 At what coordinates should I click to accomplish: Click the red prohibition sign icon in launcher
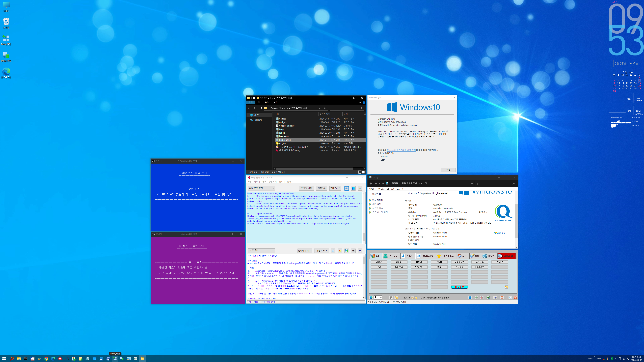502,297
